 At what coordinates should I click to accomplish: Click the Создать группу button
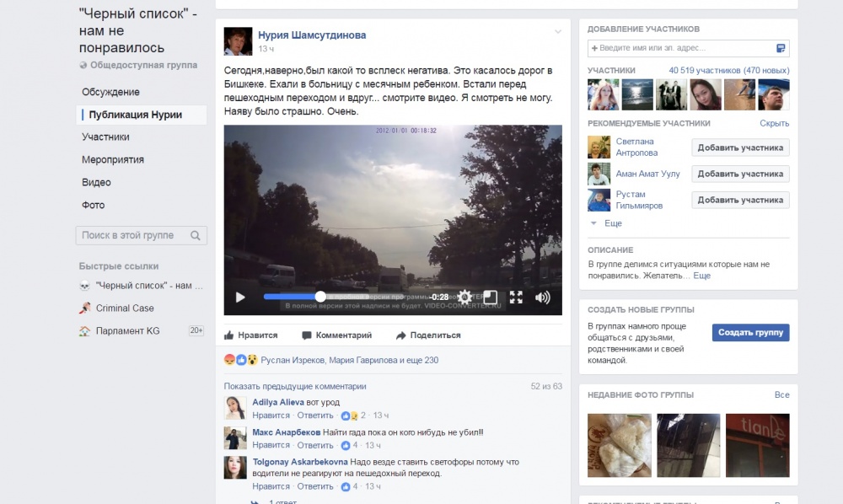pyautogui.click(x=750, y=333)
